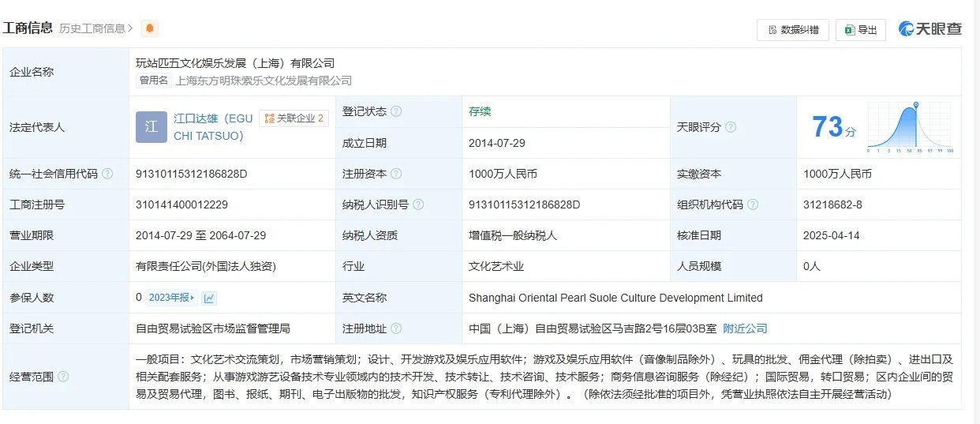Image resolution: width=980 pixels, height=424 pixels.
Task: Click the 核准日期 label cell
Action: (x=733, y=235)
